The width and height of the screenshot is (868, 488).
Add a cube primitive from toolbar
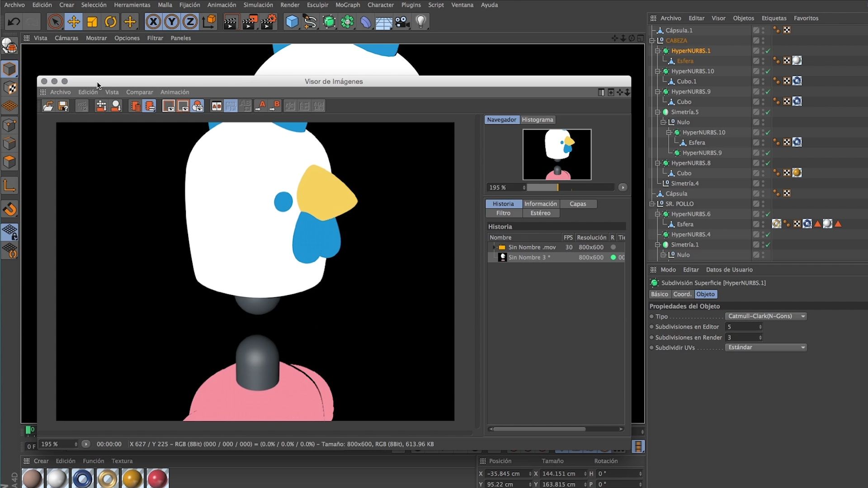tap(292, 21)
